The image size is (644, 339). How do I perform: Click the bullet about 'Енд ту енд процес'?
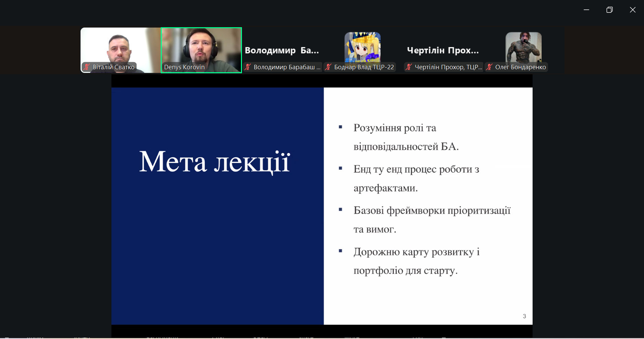point(416,178)
